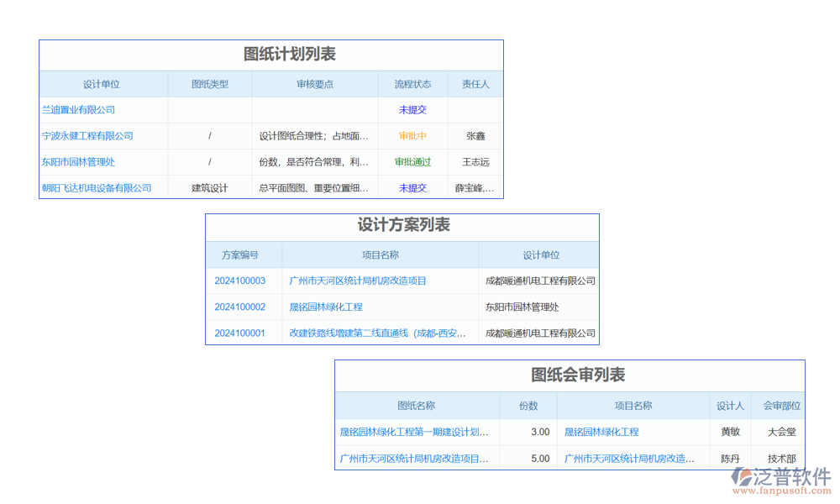Open the 改建铁路线增建第二线直通线 project link
The width and height of the screenshot is (840, 504).
[x=378, y=333]
